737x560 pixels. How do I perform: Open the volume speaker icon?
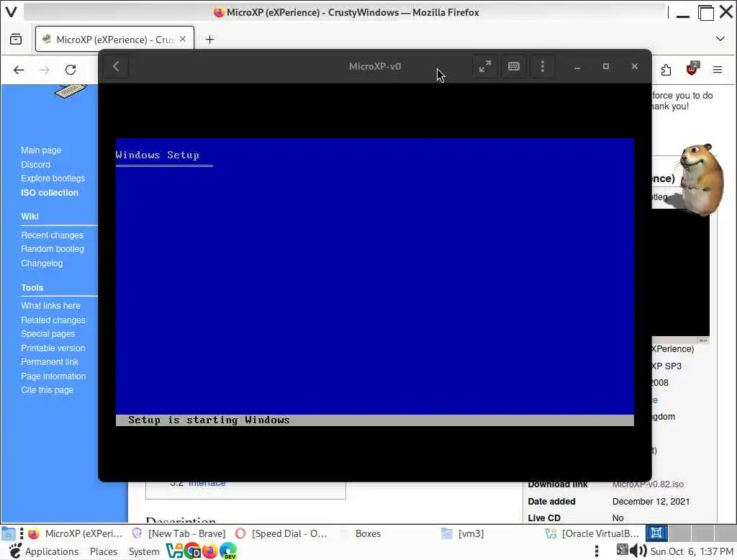click(638, 550)
